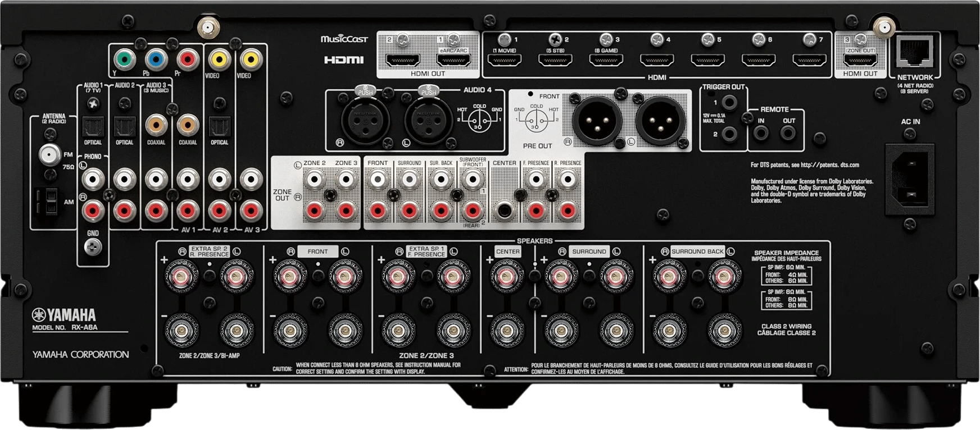Click FRONT speaker R positive terminal

point(290,277)
